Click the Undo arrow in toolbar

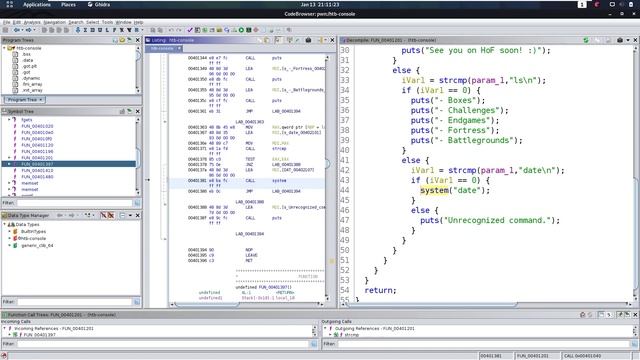171,30
